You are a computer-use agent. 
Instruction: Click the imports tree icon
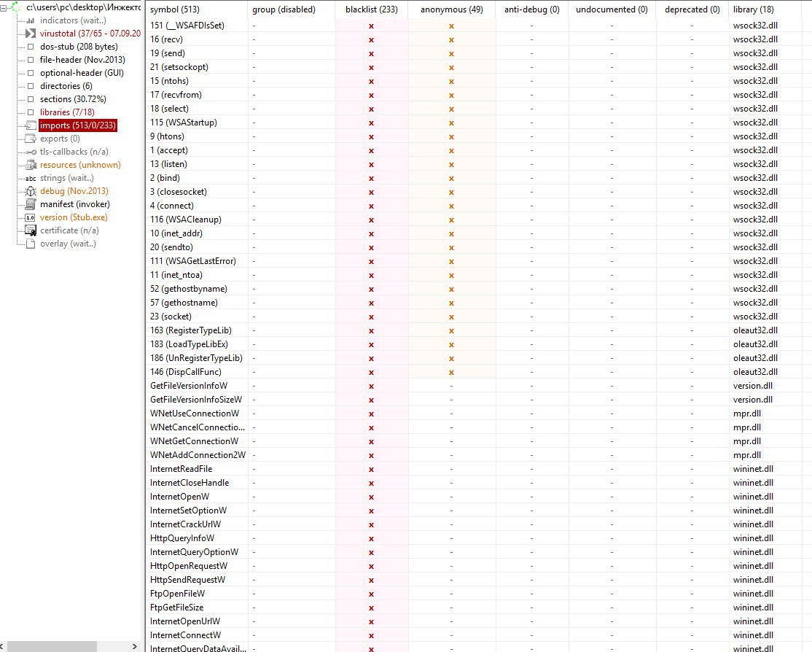pos(31,125)
